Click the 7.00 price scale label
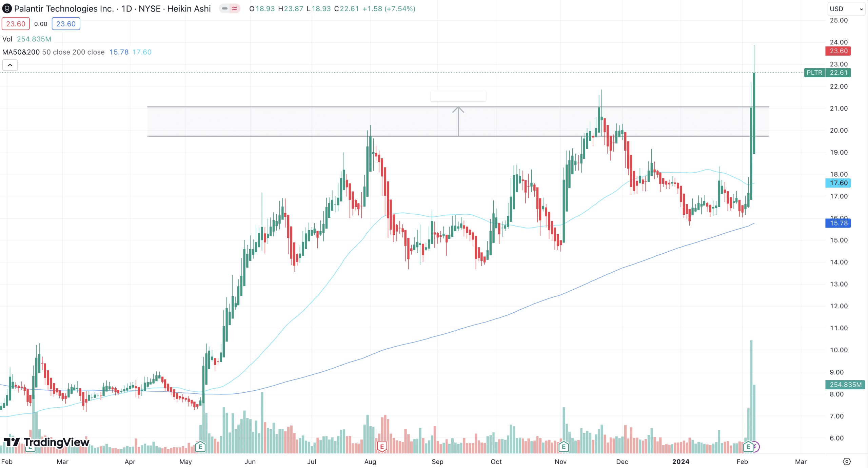The image size is (868, 468). click(x=836, y=416)
